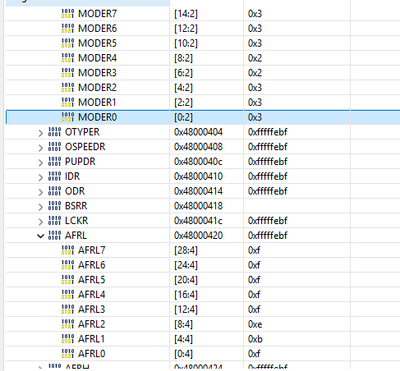Click the bitfield icon next to MODER4

pos(68,58)
